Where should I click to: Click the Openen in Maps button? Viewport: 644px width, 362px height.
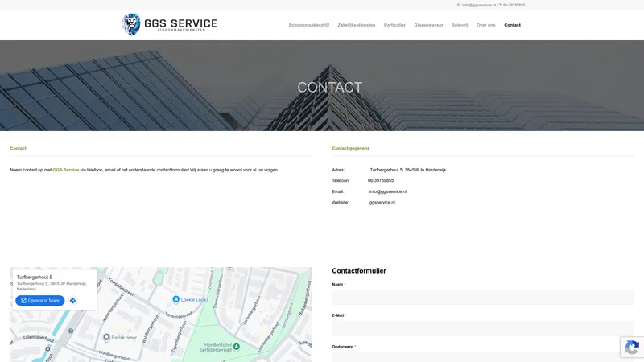[x=39, y=300]
